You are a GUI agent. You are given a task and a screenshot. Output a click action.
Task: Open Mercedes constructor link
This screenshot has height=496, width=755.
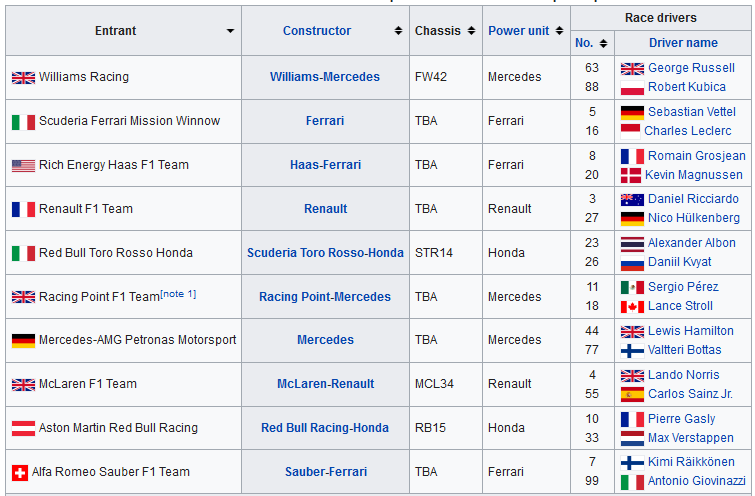tap(325, 339)
